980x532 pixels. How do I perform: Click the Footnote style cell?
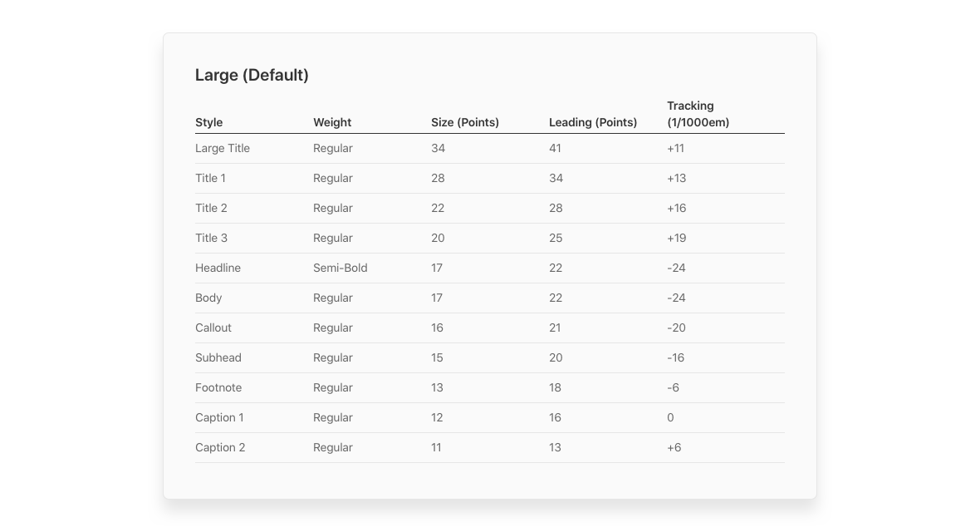click(218, 388)
